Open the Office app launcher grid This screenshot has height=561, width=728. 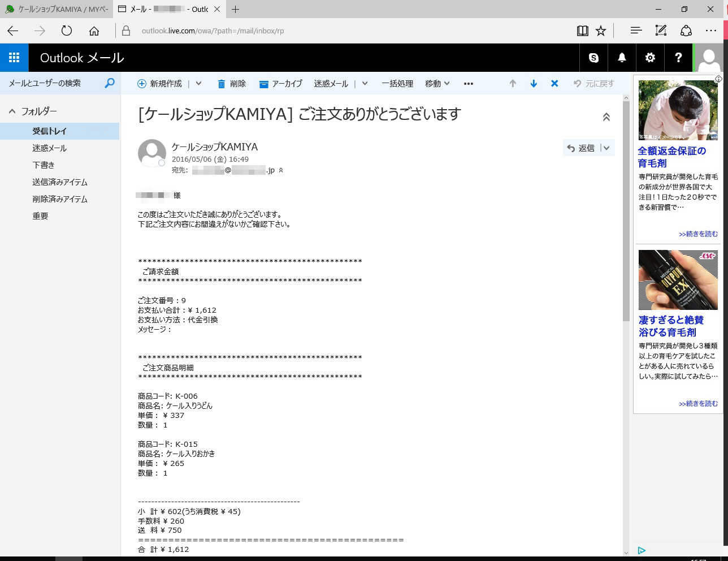click(x=14, y=58)
